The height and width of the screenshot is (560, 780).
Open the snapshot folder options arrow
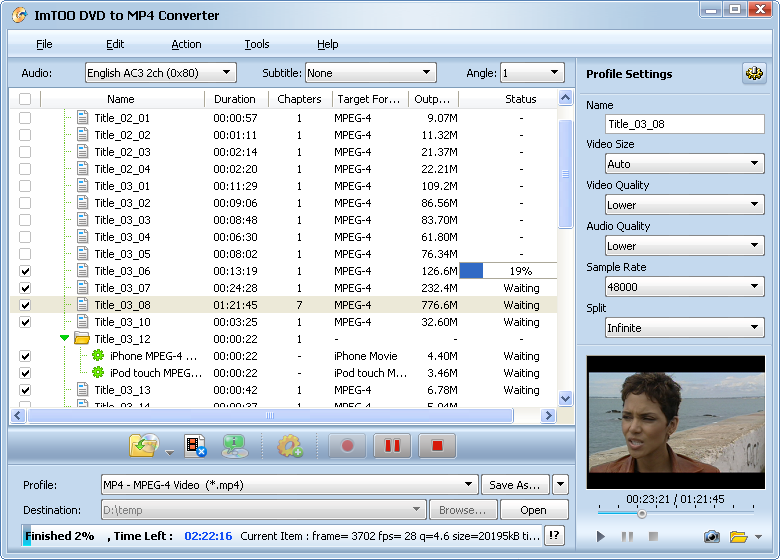coord(758,537)
